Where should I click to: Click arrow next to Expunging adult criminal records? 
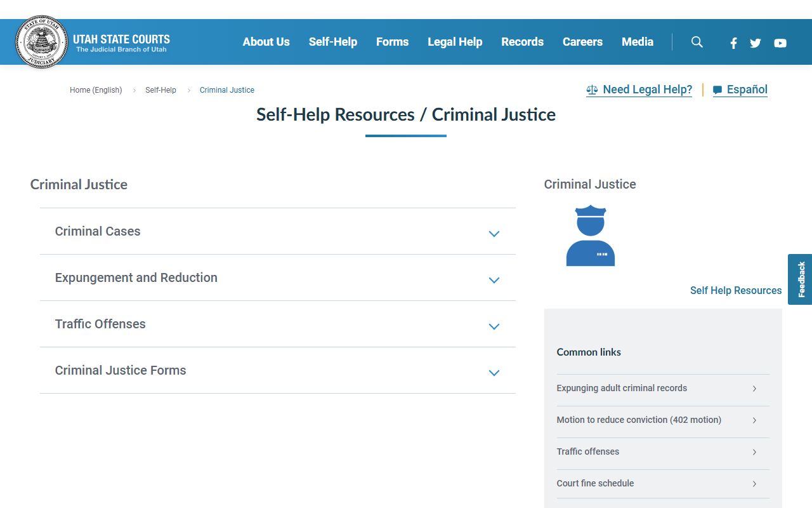point(754,389)
